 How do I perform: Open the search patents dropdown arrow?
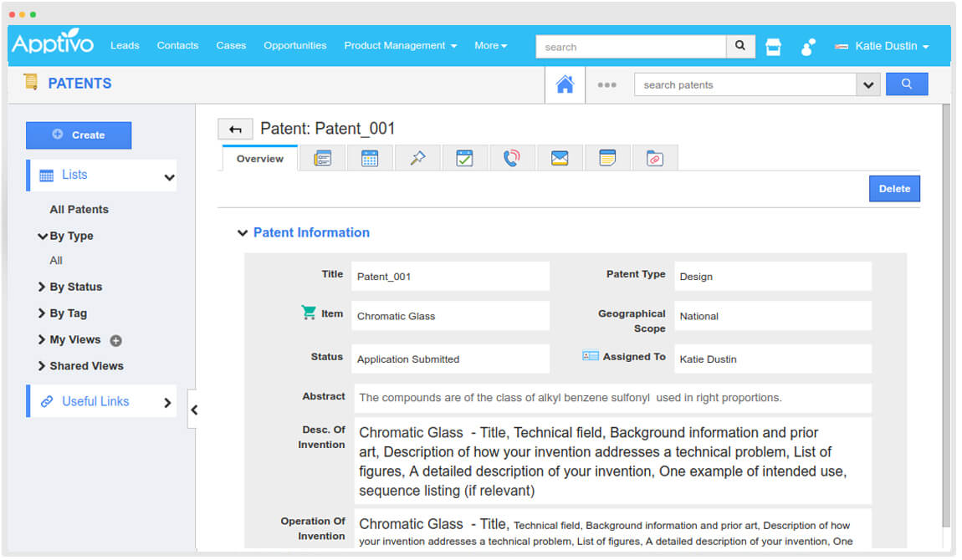(x=869, y=84)
